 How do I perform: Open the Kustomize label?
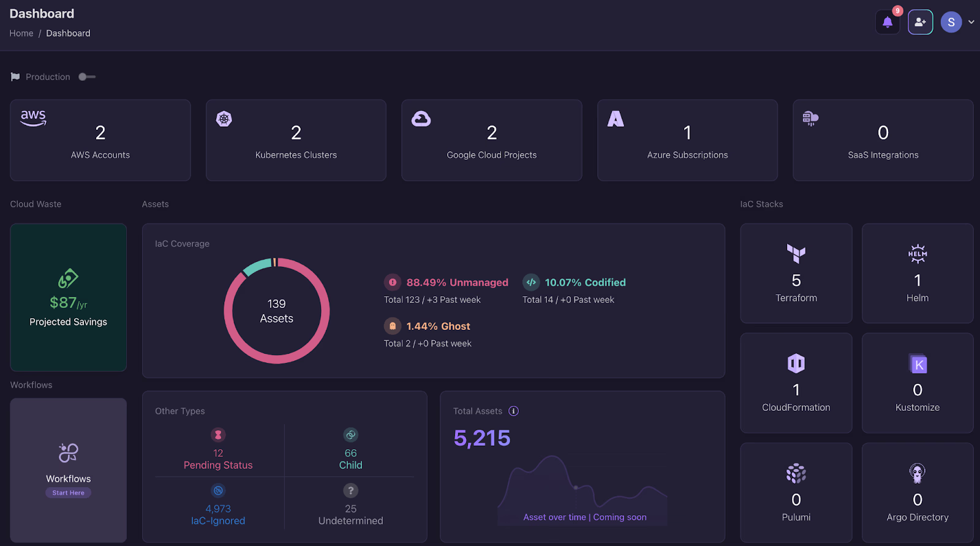coord(918,408)
